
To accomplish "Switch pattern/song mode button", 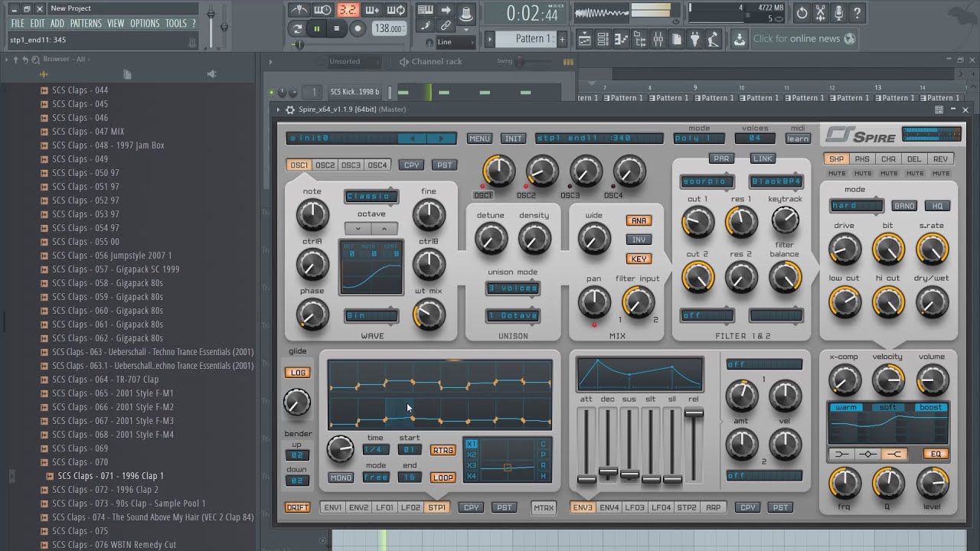I will pos(297,29).
